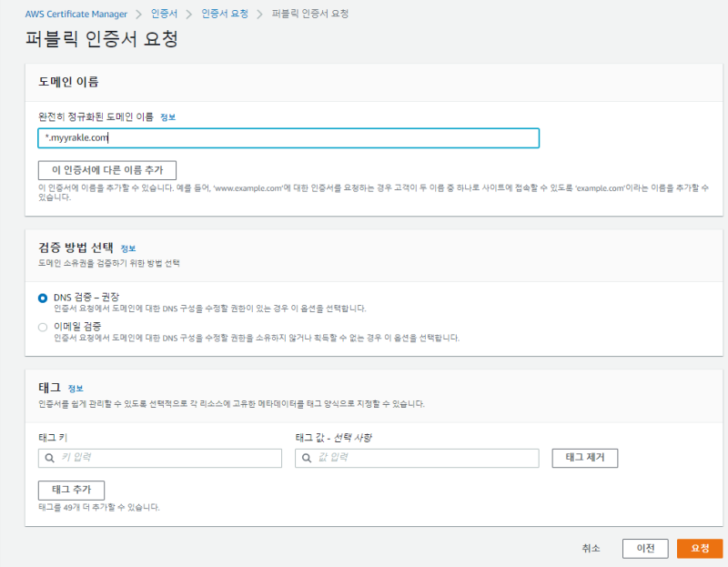Select DNS 검증 – 권장 radio button

click(43, 298)
